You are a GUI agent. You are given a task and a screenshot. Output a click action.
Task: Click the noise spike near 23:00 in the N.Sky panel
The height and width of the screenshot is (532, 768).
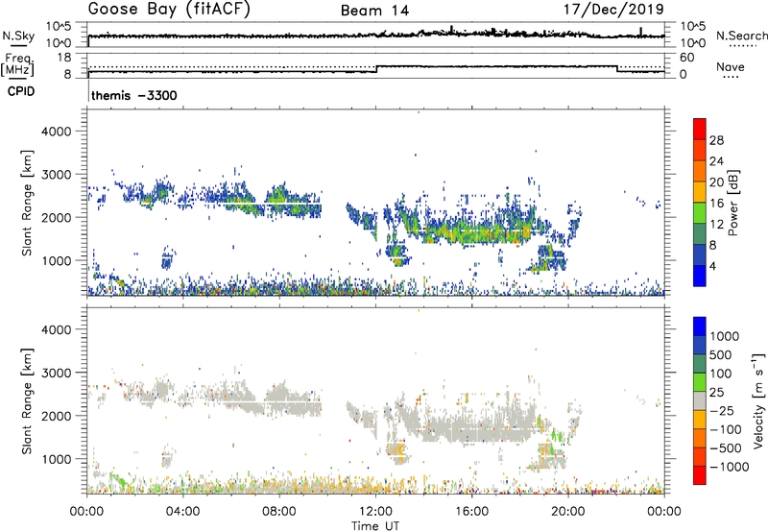641,33
